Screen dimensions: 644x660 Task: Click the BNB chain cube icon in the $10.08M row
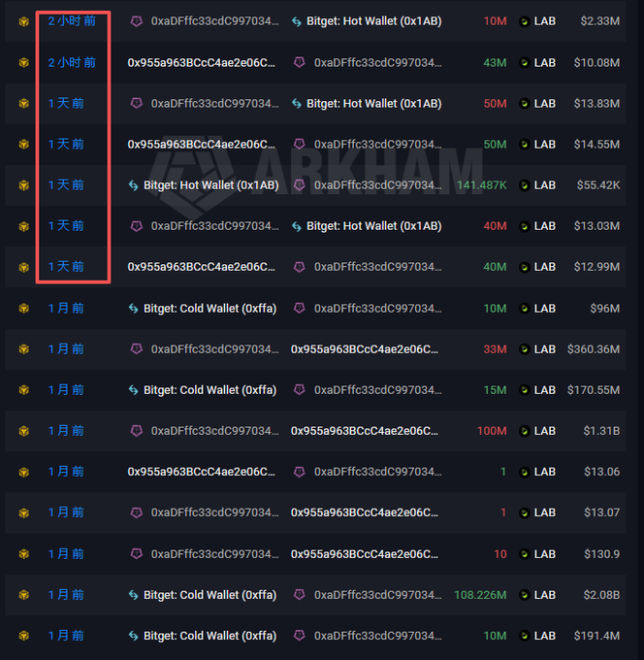tap(24, 63)
